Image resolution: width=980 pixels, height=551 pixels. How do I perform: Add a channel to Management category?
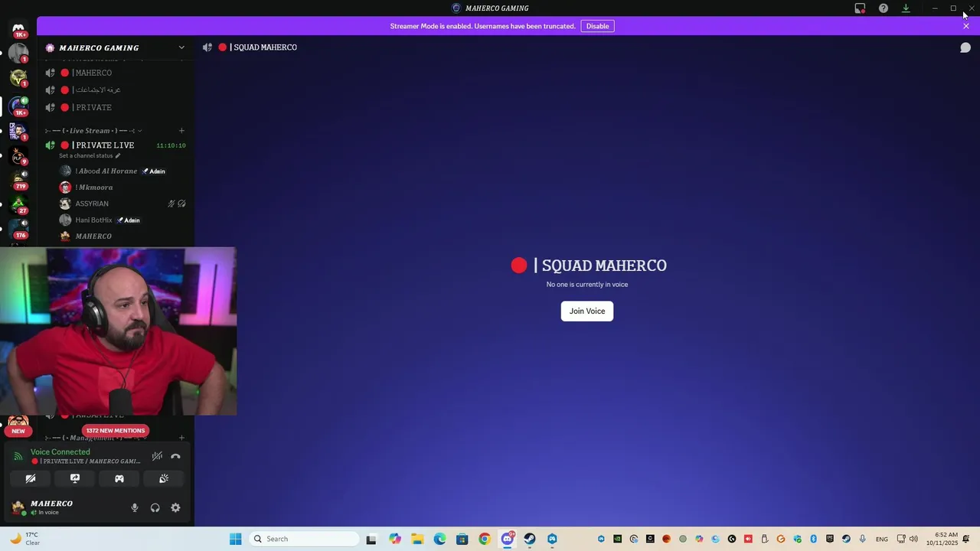click(181, 438)
